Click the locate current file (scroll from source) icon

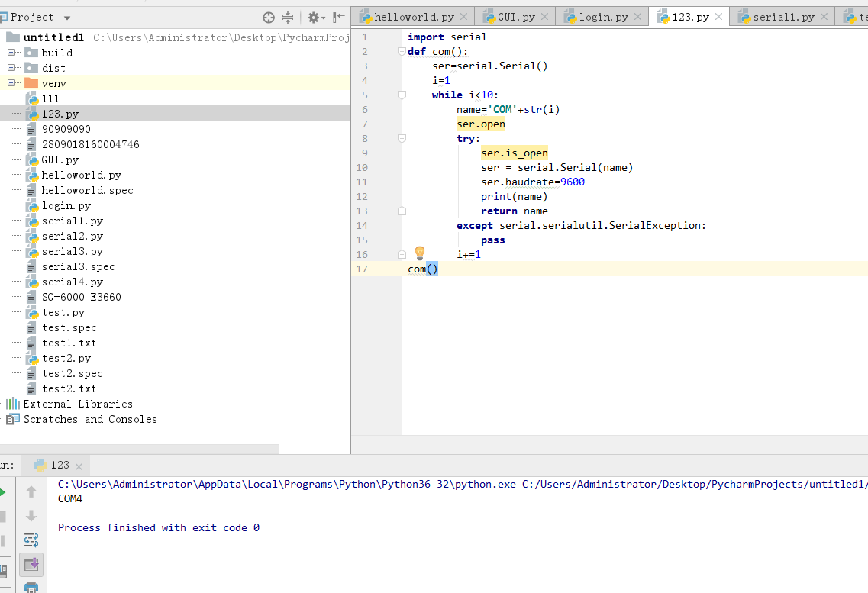(268, 17)
